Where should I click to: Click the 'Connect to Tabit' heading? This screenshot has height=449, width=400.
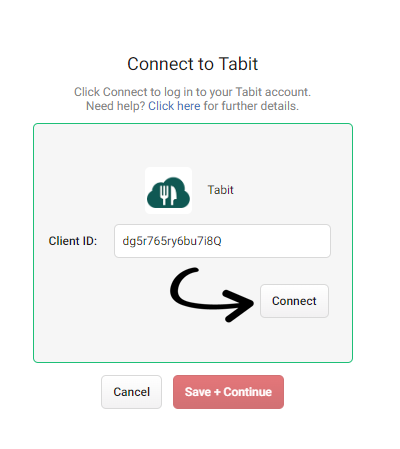[193, 64]
